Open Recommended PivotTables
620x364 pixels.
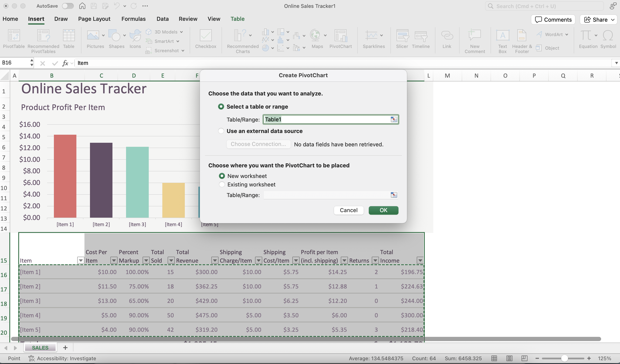click(x=43, y=41)
